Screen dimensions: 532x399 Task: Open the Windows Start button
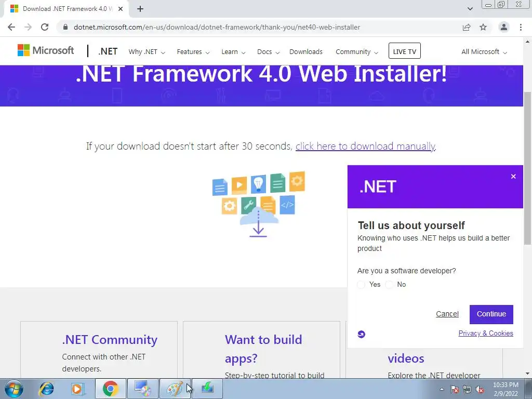(14, 389)
